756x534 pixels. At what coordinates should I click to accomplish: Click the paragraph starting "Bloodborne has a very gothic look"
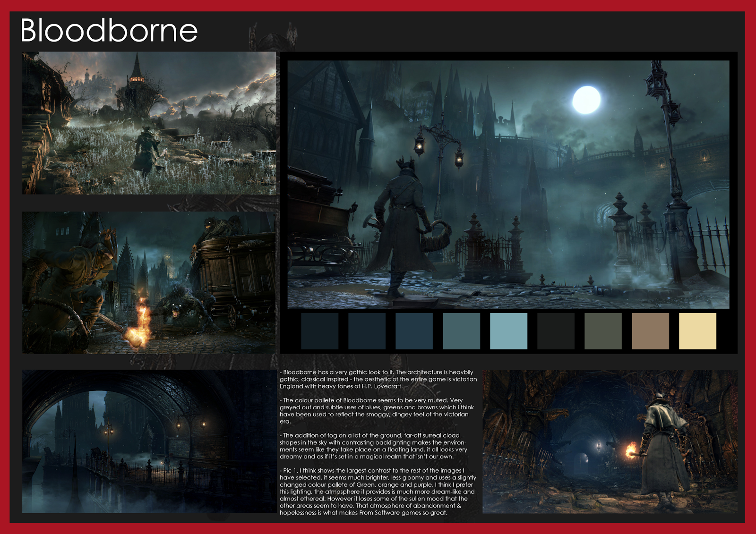point(378,379)
